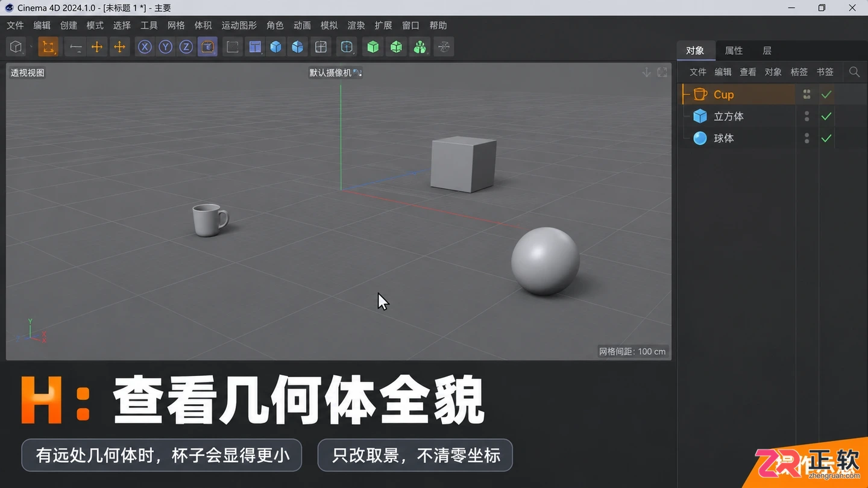Toggle the X axis lock

click(x=145, y=47)
